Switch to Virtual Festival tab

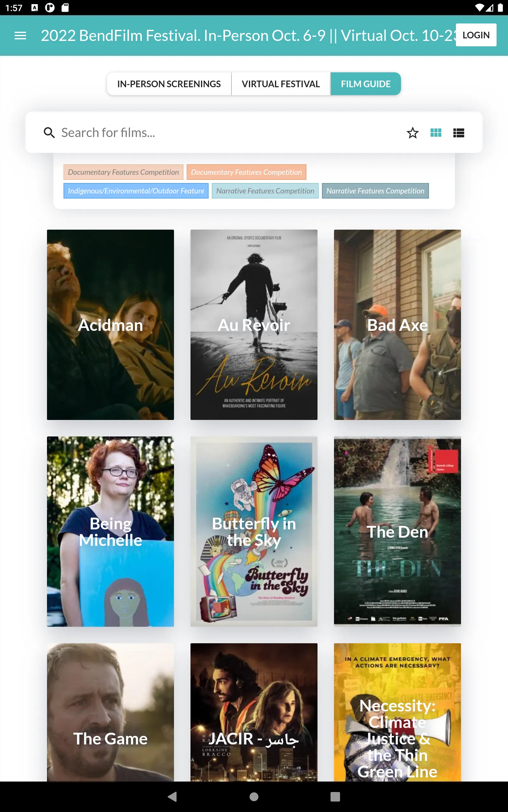coord(281,84)
